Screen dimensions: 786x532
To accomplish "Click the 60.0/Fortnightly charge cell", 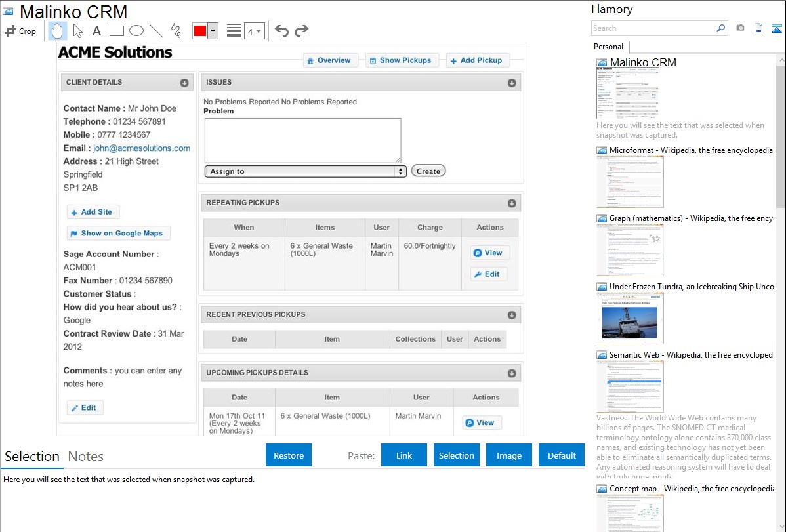I will pyautogui.click(x=430, y=263).
